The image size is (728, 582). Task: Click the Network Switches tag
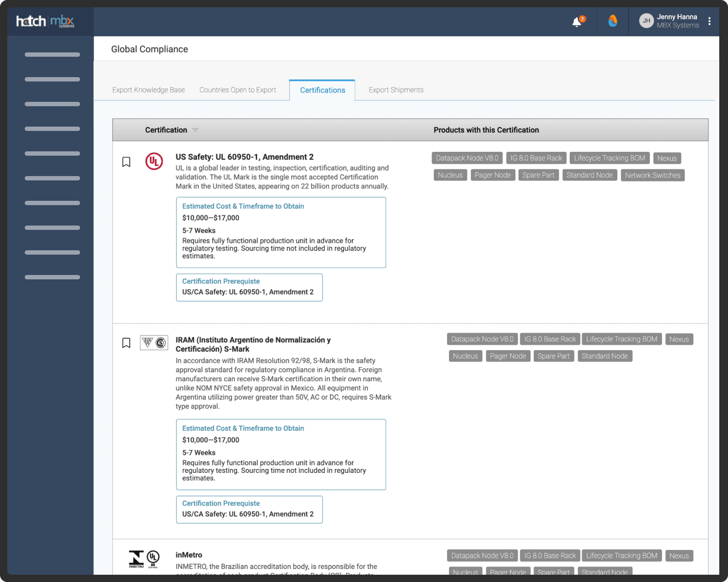[653, 175]
